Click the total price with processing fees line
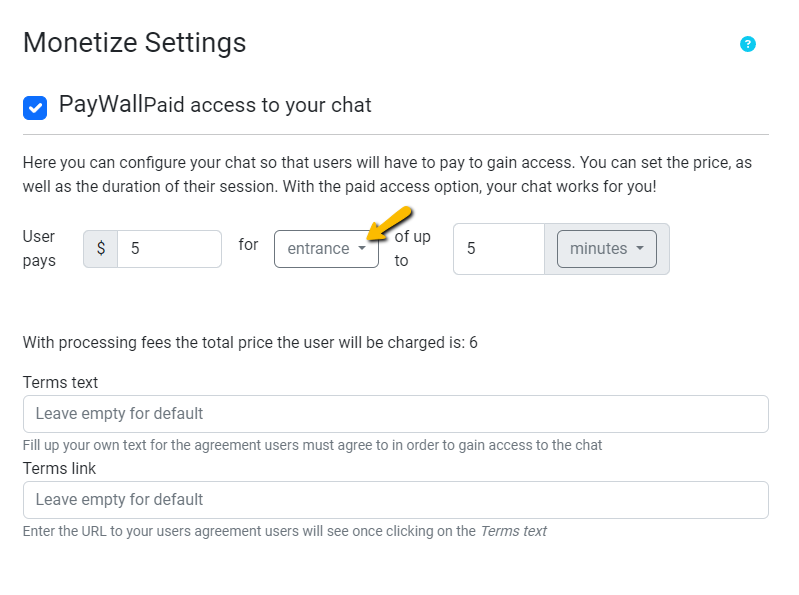Screen dimensions: 799x595 [250, 343]
